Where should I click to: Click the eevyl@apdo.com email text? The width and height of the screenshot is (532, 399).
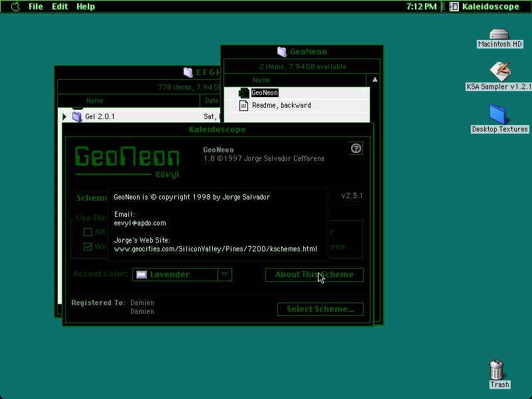pos(140,223)
